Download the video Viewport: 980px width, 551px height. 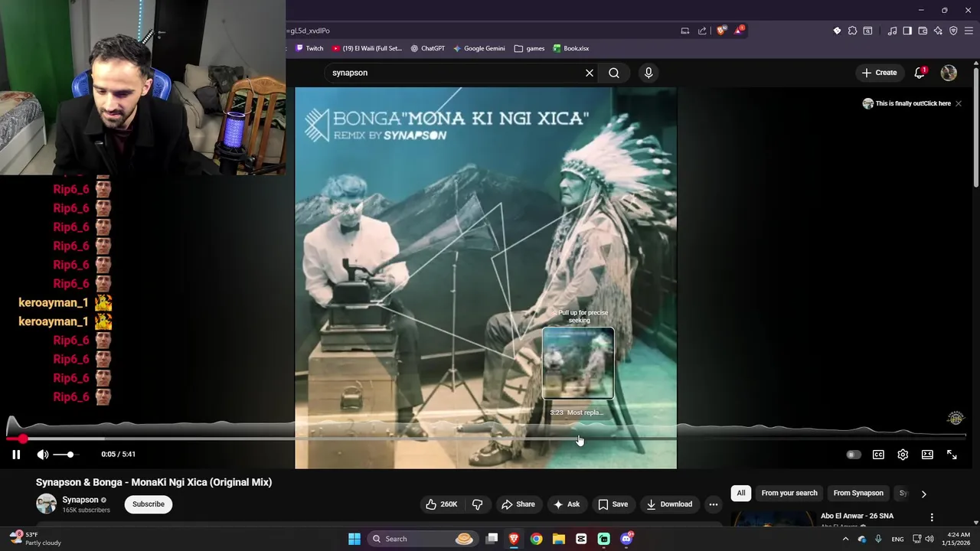tap(669, 504)
